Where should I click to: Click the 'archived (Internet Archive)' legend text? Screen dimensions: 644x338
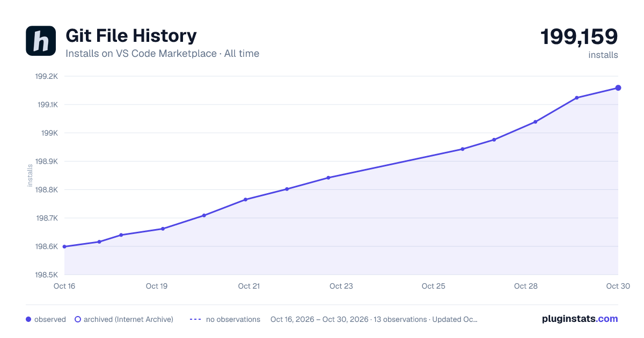[x=129, y=319]
